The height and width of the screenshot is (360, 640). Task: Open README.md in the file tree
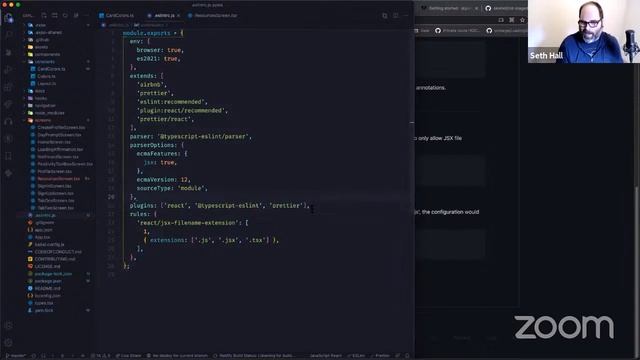(x=47, y=289)
